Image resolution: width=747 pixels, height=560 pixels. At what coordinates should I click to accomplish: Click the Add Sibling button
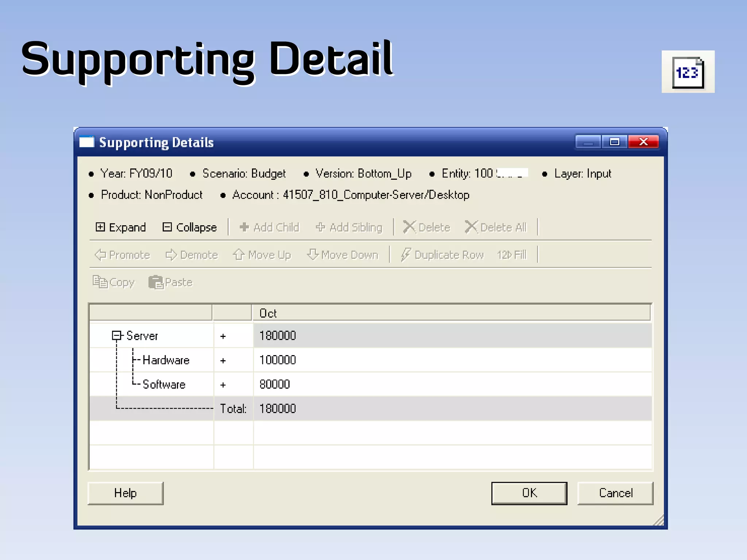click(349, 227)
